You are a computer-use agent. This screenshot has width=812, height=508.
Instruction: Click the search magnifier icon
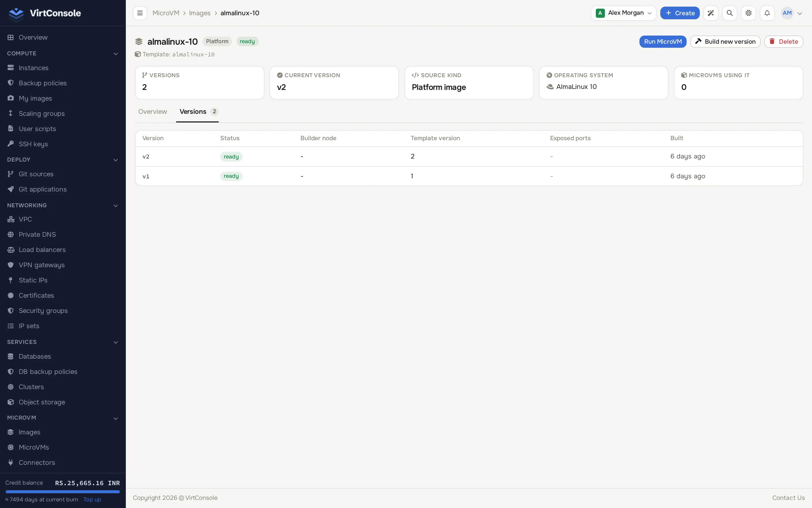(730, 13)
